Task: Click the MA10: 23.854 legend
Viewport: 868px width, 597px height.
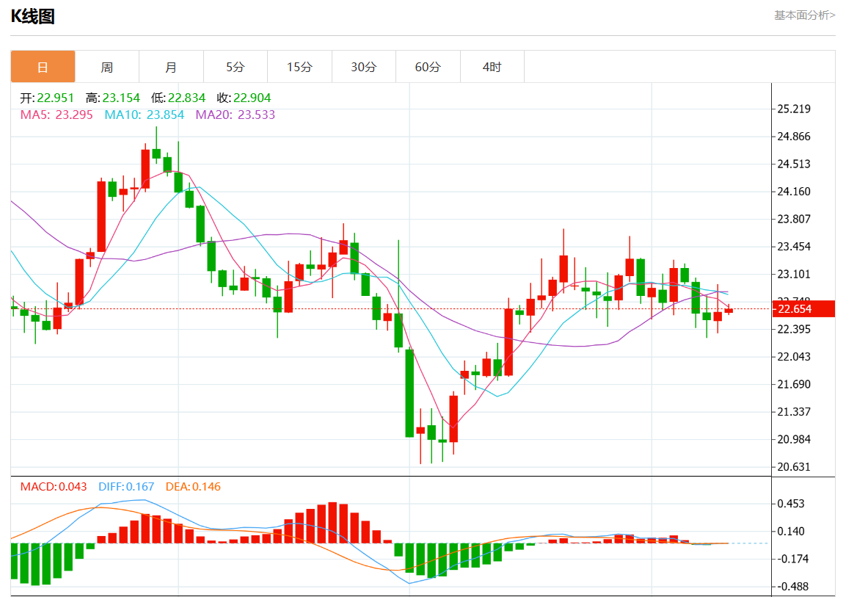Action: tap(145, 115)
